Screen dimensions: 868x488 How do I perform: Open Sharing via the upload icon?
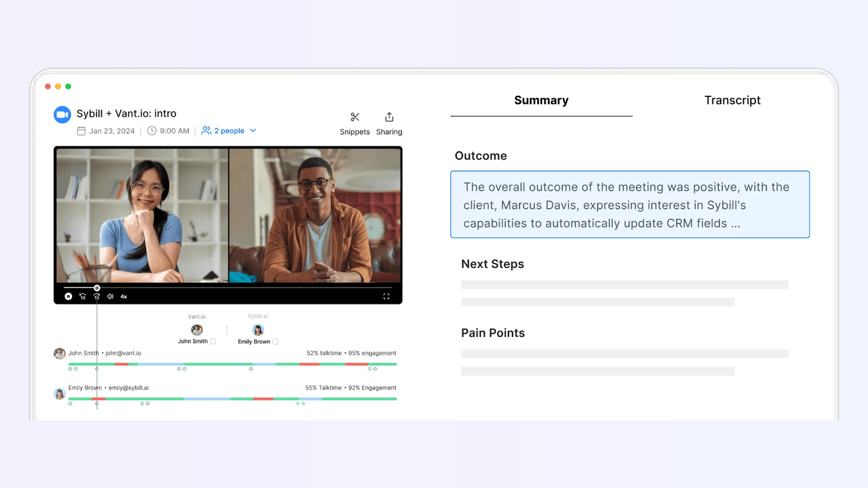pos(389,117)
